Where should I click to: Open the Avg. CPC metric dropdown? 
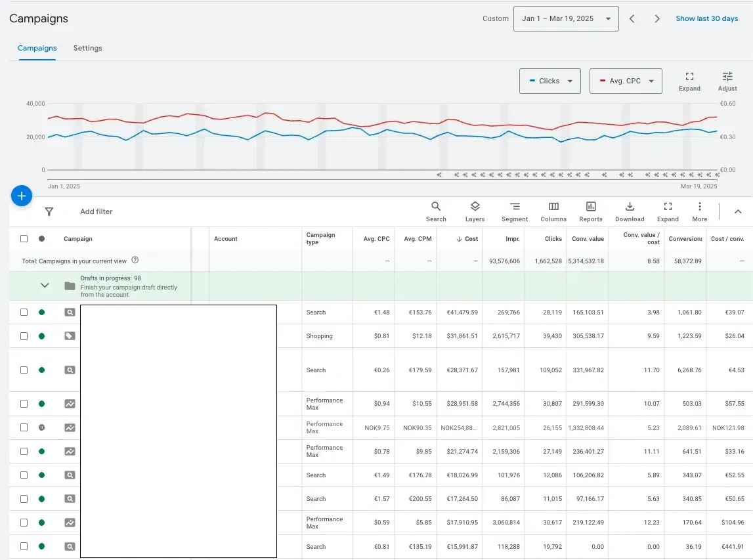[x=626, y=81]
